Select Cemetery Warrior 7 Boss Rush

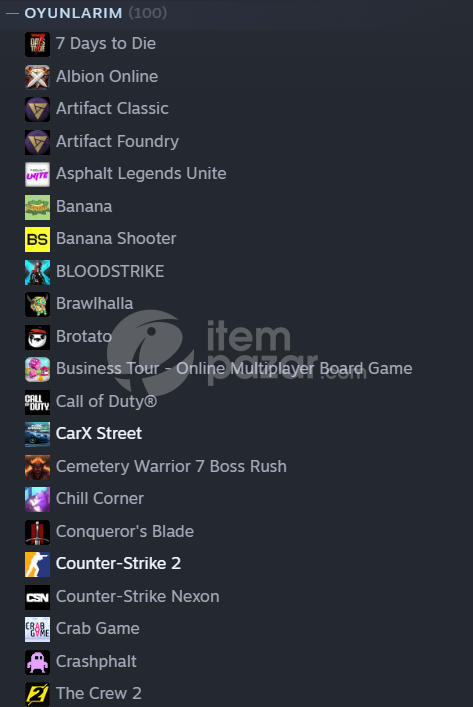(x=171, y=467)
